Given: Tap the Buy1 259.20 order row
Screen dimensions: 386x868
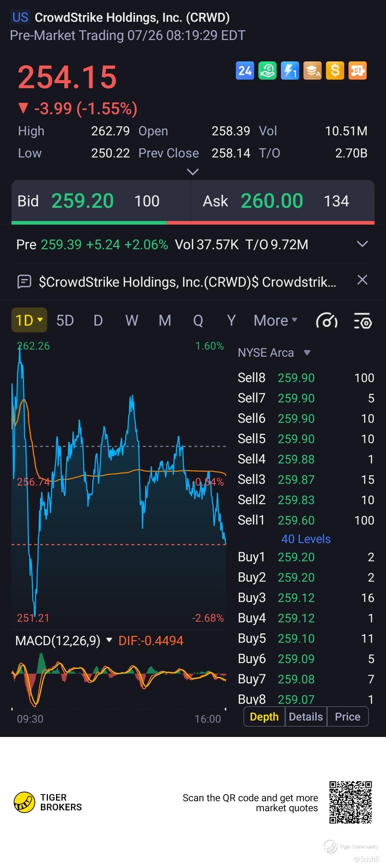Looking at the screenshot, I should pos(306,557).
